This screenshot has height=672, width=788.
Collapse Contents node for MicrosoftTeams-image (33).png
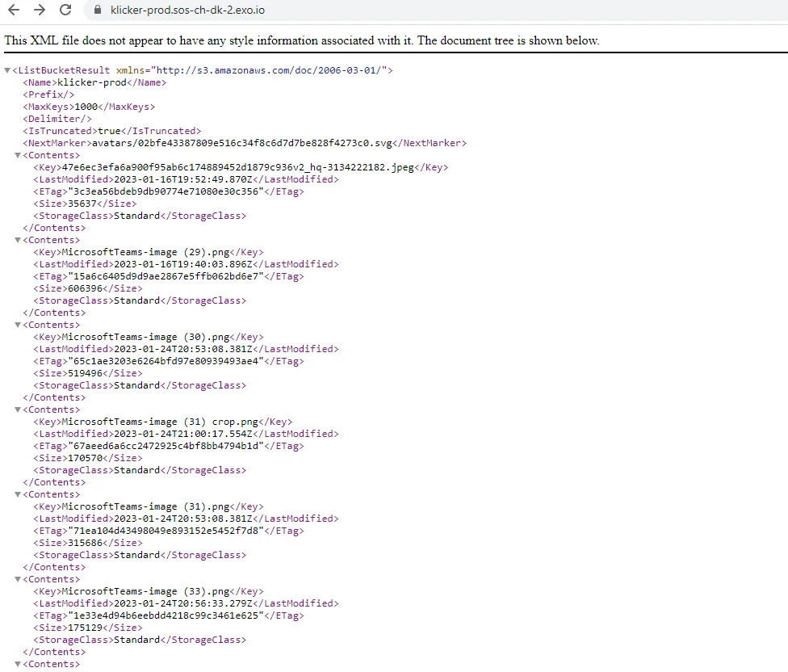[x=18, y=579]
